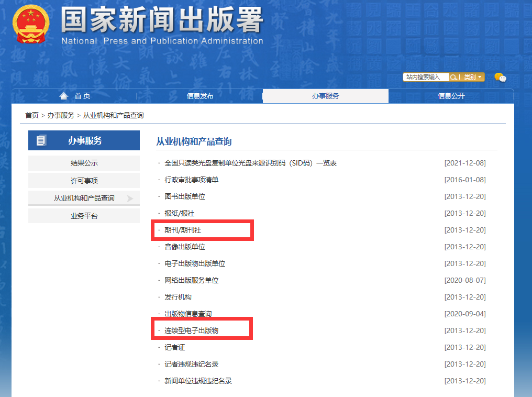This screenshot has height=397, width=532.
Task: Click the document icon in 办事服务 header
Action: [41, 140]
